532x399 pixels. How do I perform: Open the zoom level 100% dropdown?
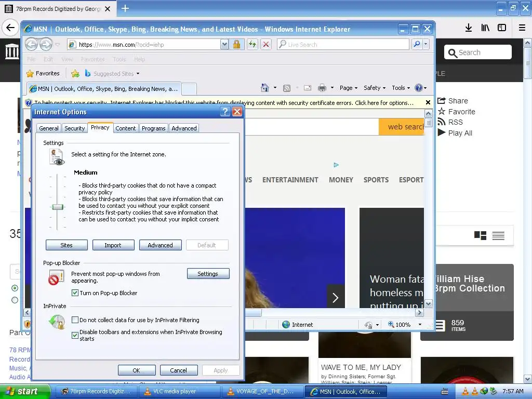coord(420,325)
